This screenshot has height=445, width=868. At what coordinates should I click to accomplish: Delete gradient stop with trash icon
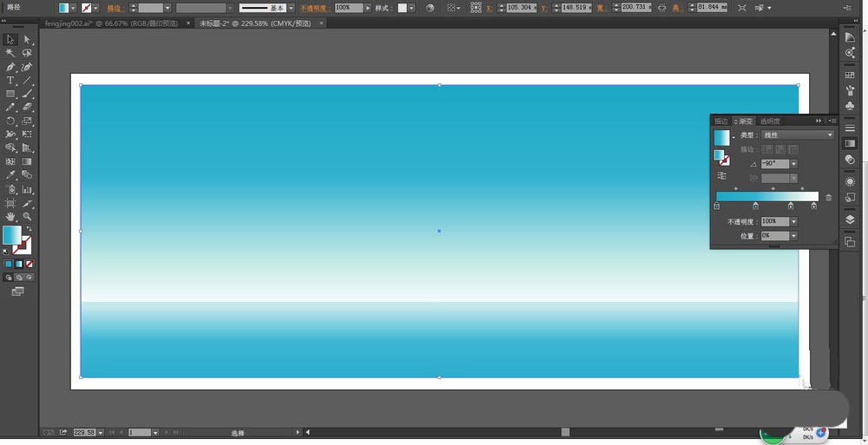click(828, 197)
